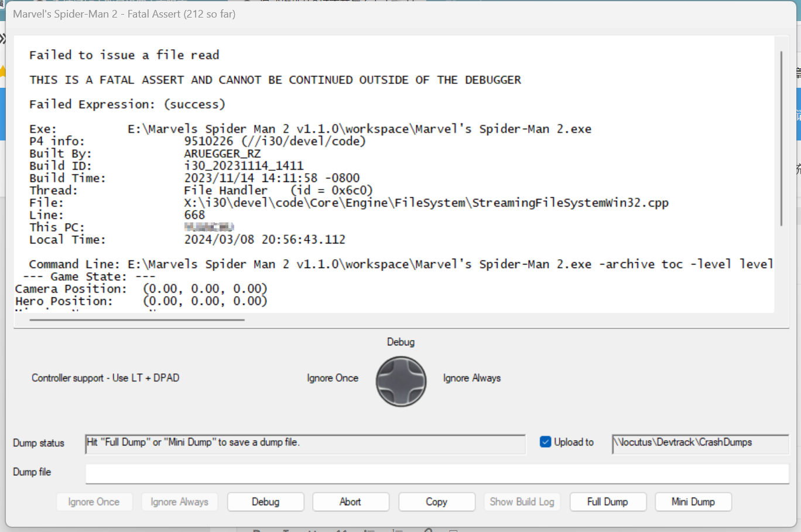Click the Local Time value 2024/03/08

[265, 239]
